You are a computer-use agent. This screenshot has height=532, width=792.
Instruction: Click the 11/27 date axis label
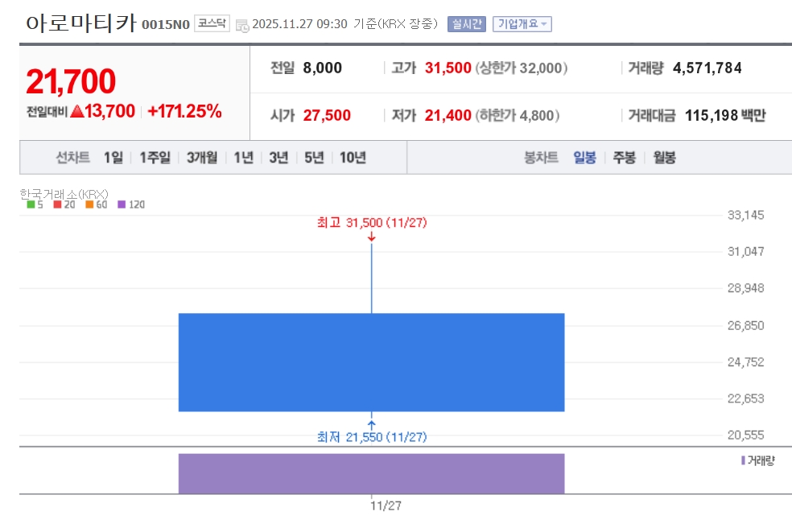pyautogui.click(x=386, y=505)
